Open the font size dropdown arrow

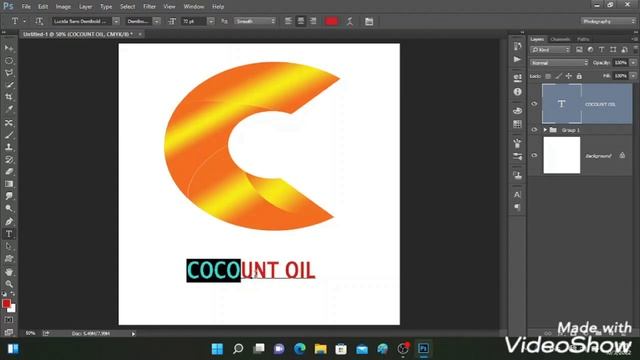[x=211, y=21]
